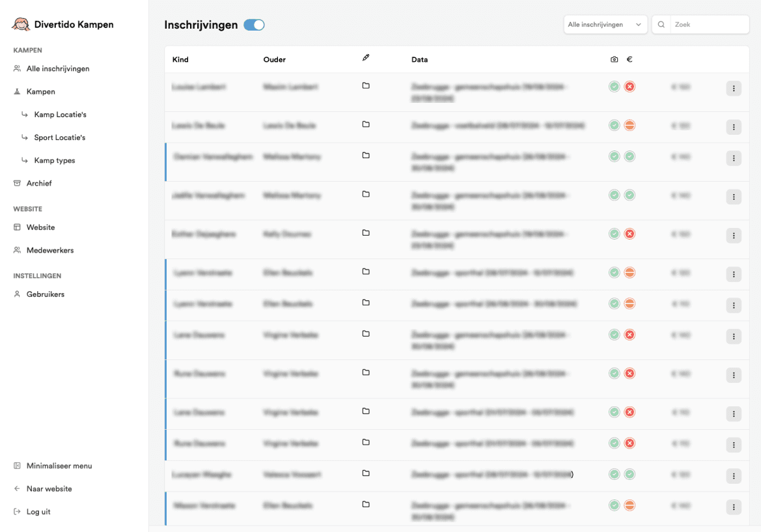Click the Divertido Kampen logo icon
The image size is (761, 532).
pos(21,25)
